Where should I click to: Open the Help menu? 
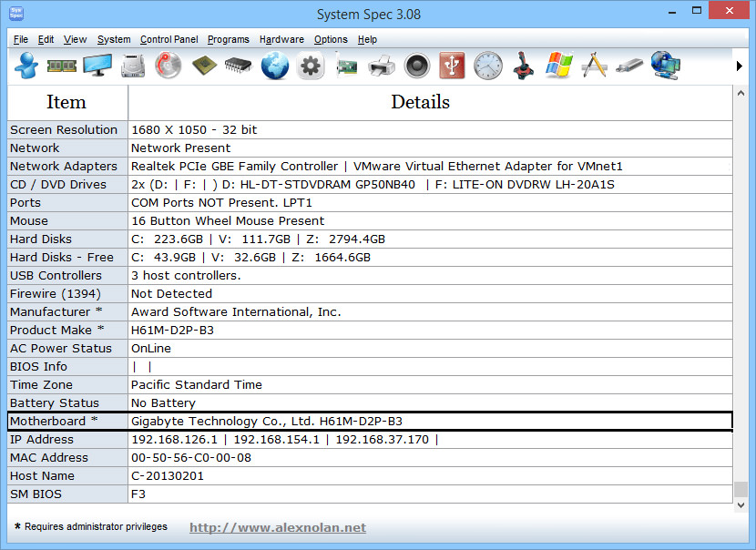[367, 39]
